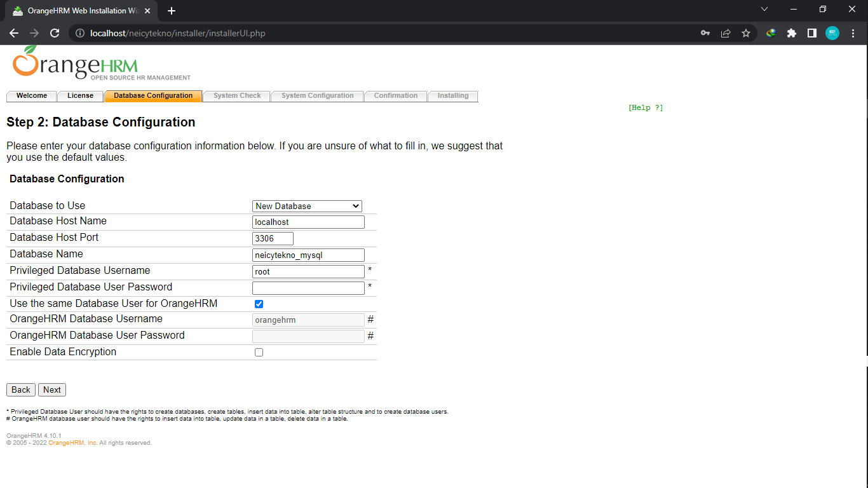Viewport: 868px width, 488px height.
Task: Share this page icon in address bar
Action: [726, 33]
